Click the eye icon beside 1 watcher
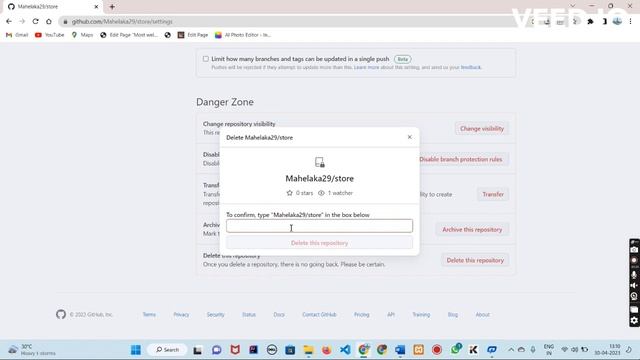This screenshot has height=360, width=640. [x=321, y=193]
